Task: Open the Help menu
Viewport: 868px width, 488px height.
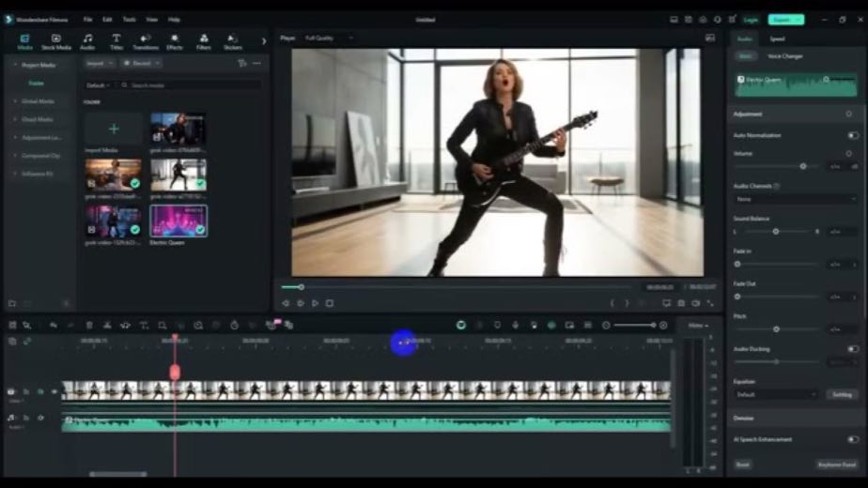Action: tap(174, 20)
